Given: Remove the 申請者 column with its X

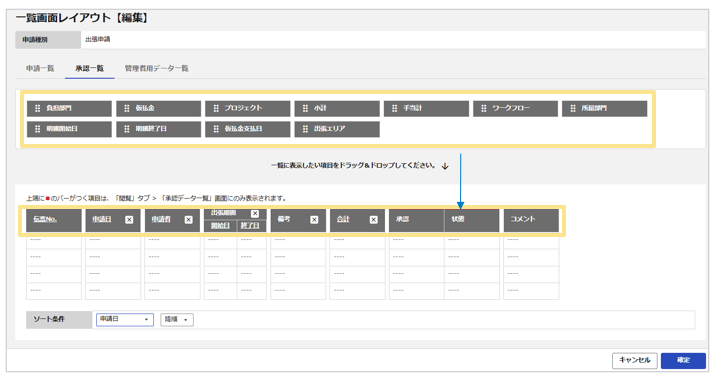Looking at the screenshot, I should 188,220.
